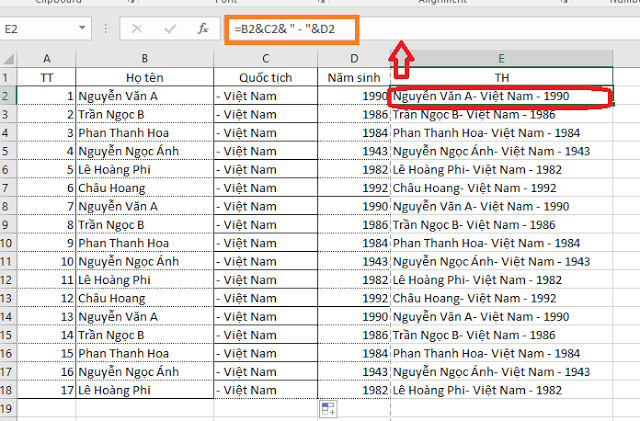Select cell E5 'Nguyễn Ngọc Ánh- Việt Nam - 1943'
This screenshot has height=421, width=640.
[502, 151]
